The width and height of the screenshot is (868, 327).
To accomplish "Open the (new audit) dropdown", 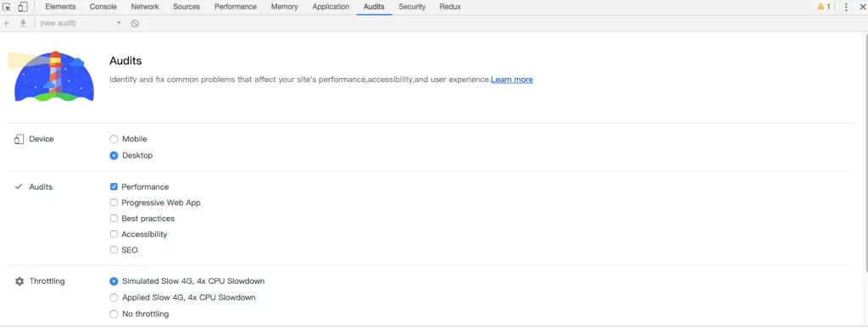I will 81,23.
